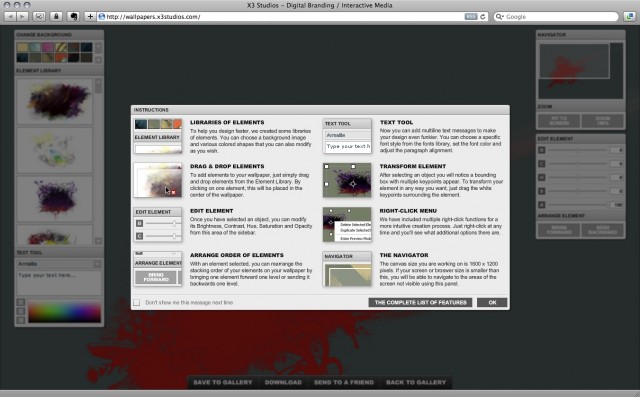The height and width of the screenshot is (397, 640).
Task: Pick a font color from the rainbow spectrum
Action: [x=64, y=312]
